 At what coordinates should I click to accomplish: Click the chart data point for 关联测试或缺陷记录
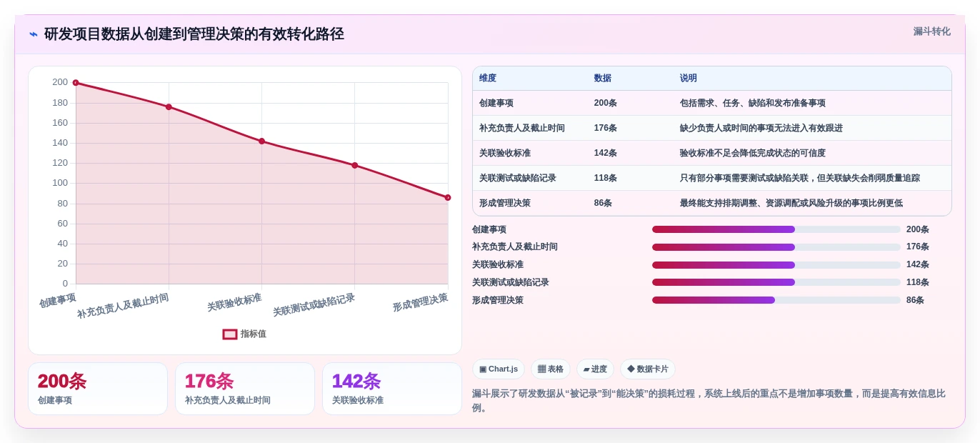pos(354,166)
